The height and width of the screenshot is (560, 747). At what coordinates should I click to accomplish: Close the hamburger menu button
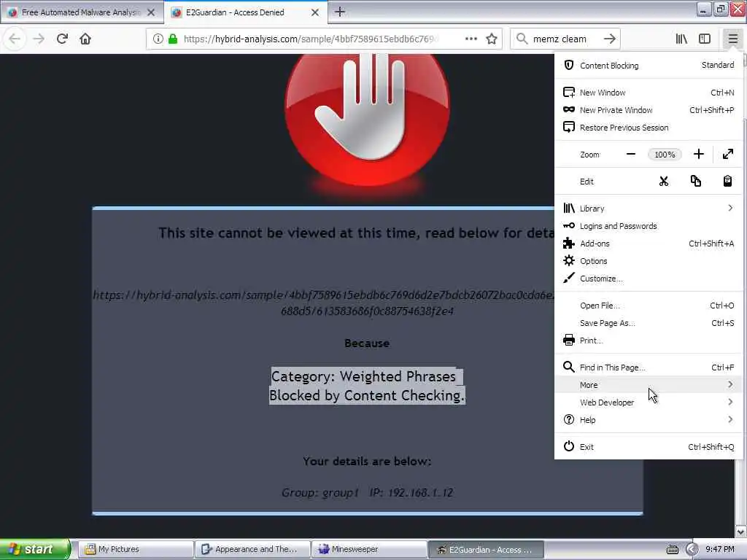click(x=732, y=39)
